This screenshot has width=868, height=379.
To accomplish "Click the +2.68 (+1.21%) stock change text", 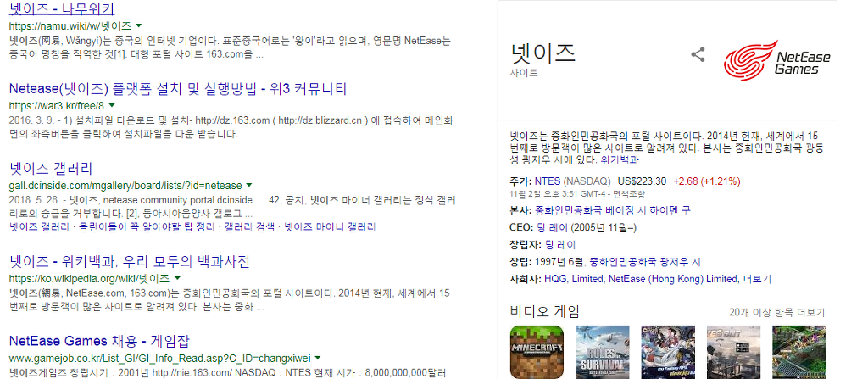I will 707,181.
